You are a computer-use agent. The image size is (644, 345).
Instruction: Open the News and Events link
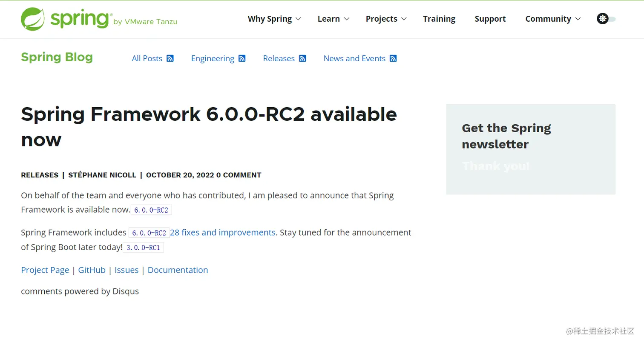(354, 58)
